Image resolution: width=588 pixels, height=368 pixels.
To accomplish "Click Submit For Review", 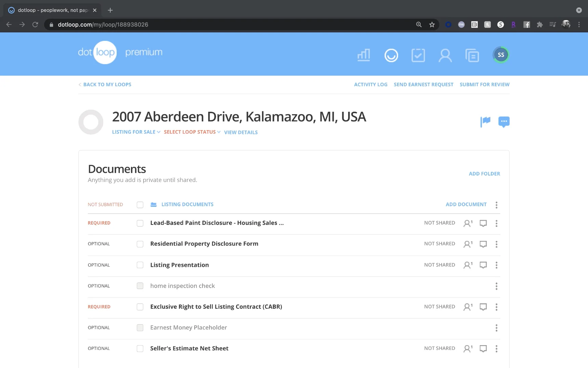I will click(484, 85).
